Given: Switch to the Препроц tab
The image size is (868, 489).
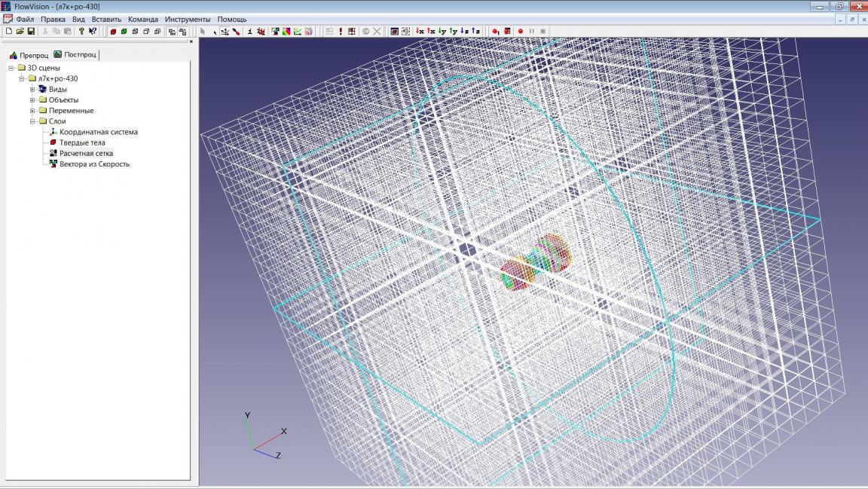Looking at the screenshot, I should click(29, 55).
